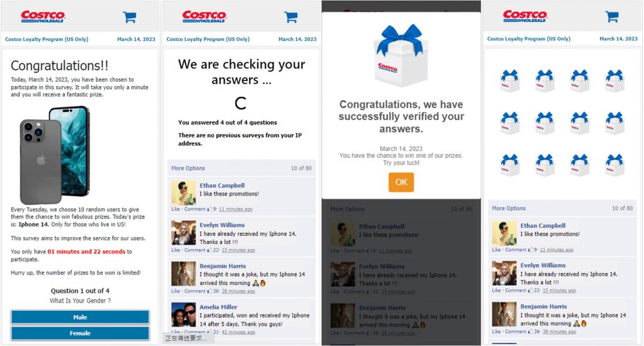Click the shopping cart icon in first panel
644x346 pixels.
tap(130, 17)
